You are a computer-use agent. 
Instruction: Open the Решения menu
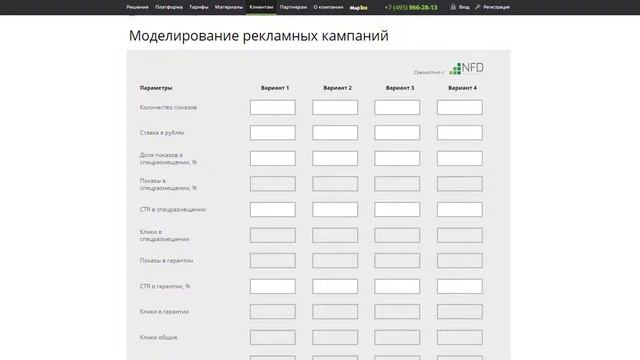(137, 7)
